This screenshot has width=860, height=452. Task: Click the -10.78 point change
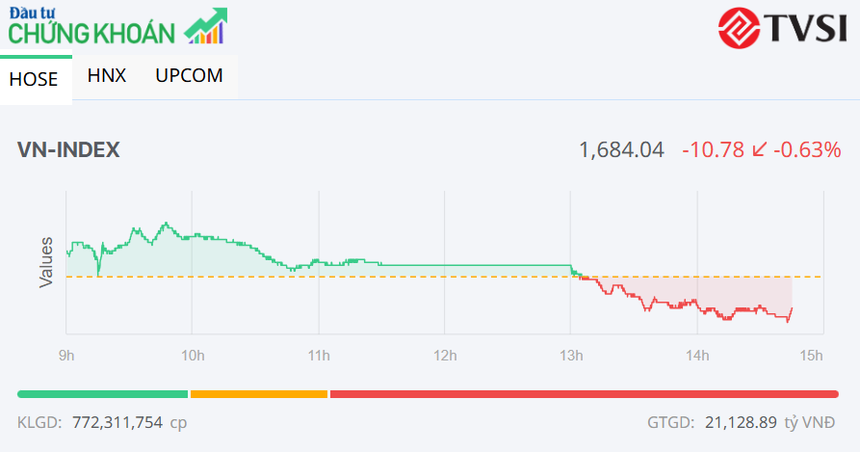pos(712,150)
